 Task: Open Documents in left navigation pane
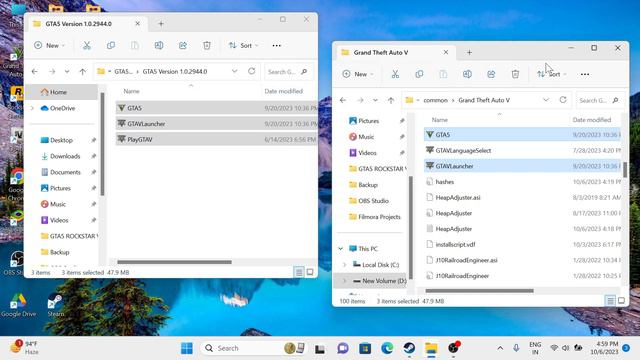(65, 172)
